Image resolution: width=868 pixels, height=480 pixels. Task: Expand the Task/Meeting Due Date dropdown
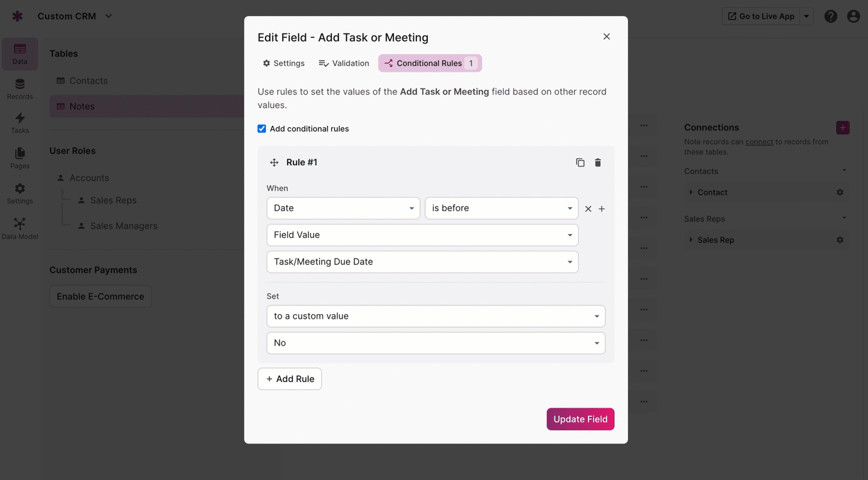coord(422,262)
